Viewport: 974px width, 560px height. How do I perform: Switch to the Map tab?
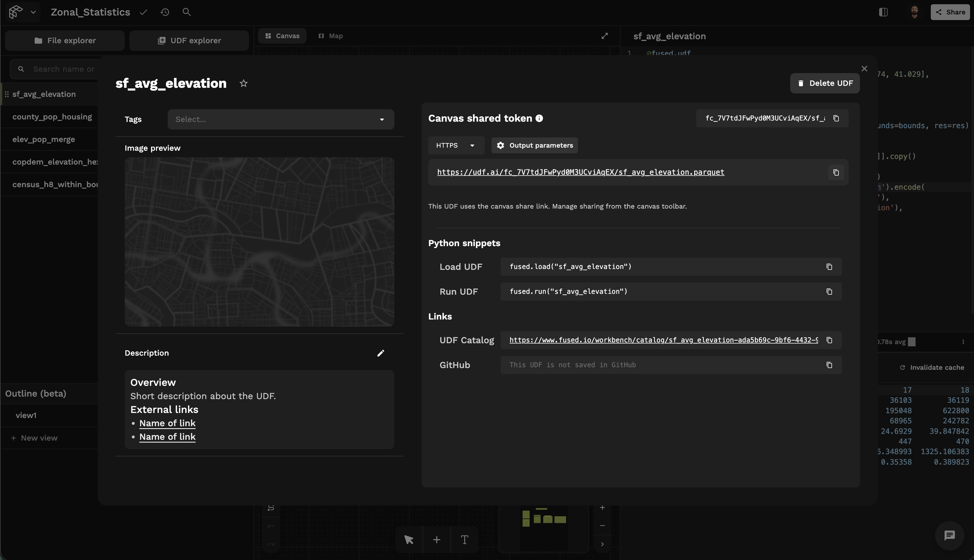[x=331, y=36]
